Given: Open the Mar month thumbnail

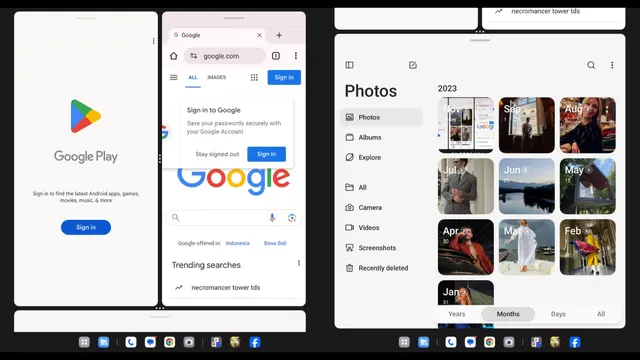Looking at the screenshot, I should (x=527, y=247).
